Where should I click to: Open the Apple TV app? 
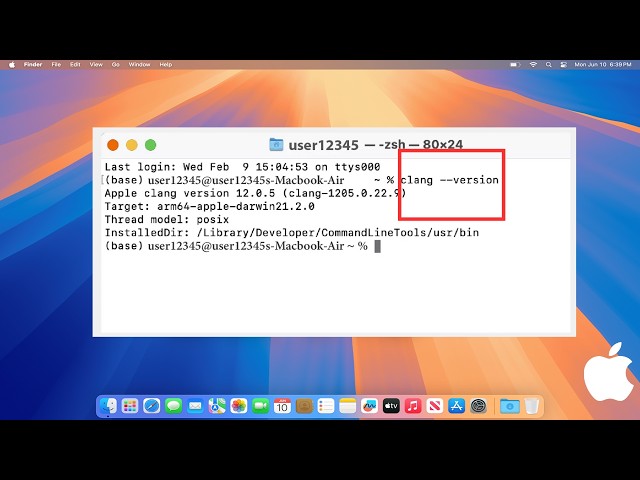391,406
